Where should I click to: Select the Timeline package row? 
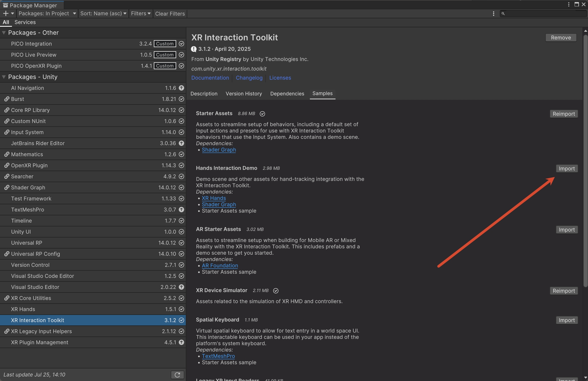tap(93, 221)
